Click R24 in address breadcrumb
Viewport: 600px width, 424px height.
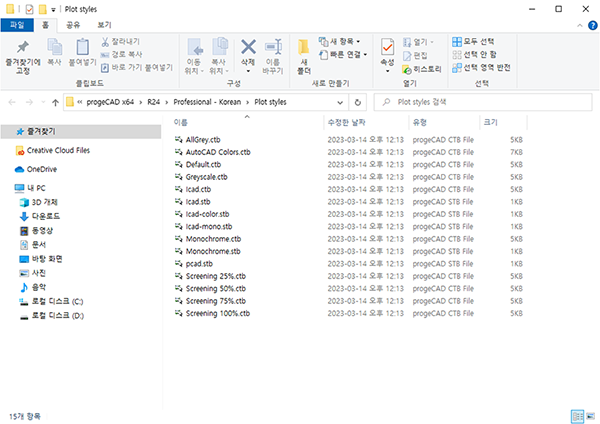pyautogui.click(x=153, y=102)
